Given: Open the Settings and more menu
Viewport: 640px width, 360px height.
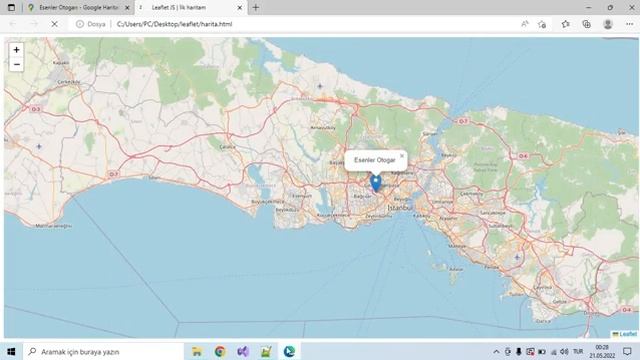Looking at the screenshot, I should point(629,24).
